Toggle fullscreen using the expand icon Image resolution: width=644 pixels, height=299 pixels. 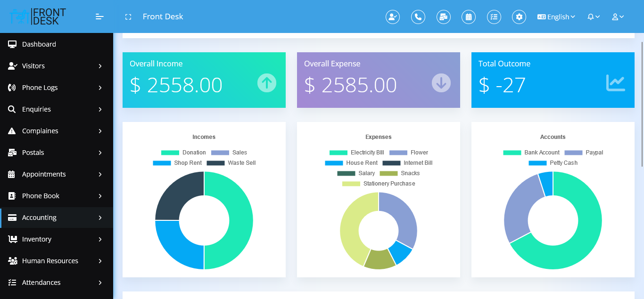click(x=128, y=17)
